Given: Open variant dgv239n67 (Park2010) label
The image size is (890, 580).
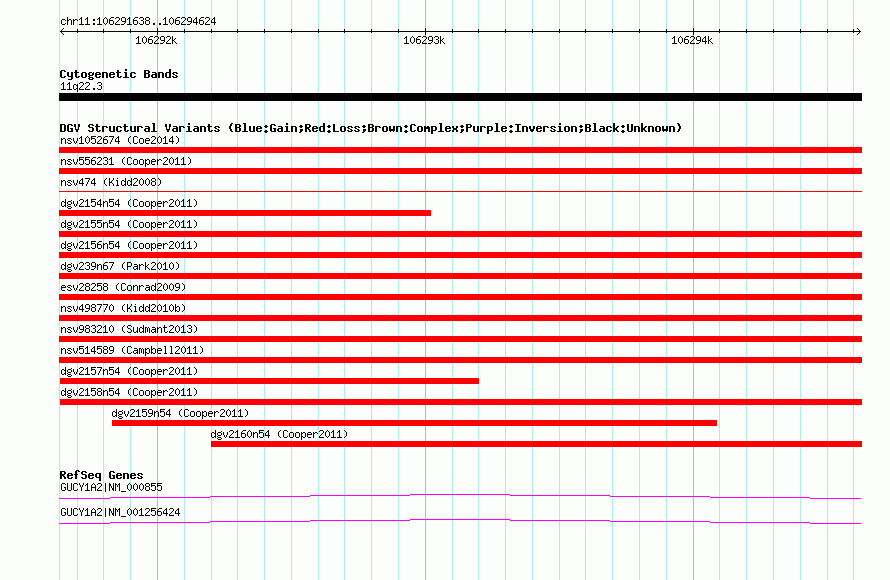Looking at the screenshot, I should pyautogui.click(x=120, y=266).
